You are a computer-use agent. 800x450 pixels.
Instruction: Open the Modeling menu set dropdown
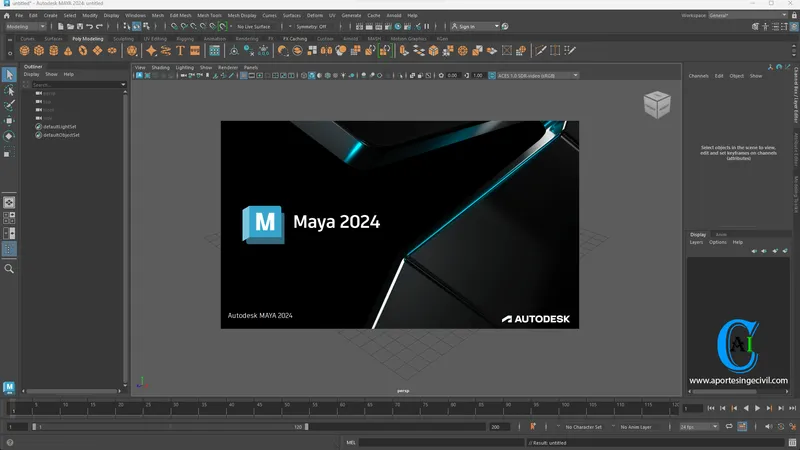pyautogui.click(x=26, y=27)
